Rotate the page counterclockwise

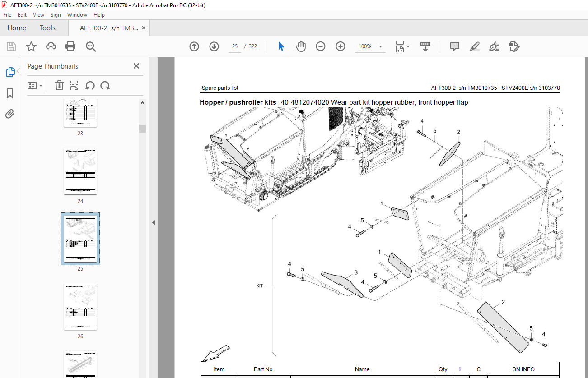[x=90, y=85]
